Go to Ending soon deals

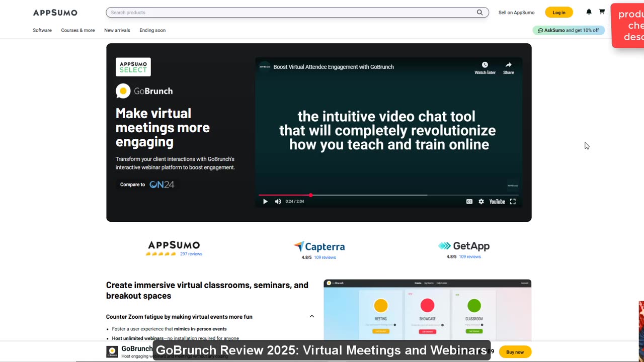click(152, 30)
